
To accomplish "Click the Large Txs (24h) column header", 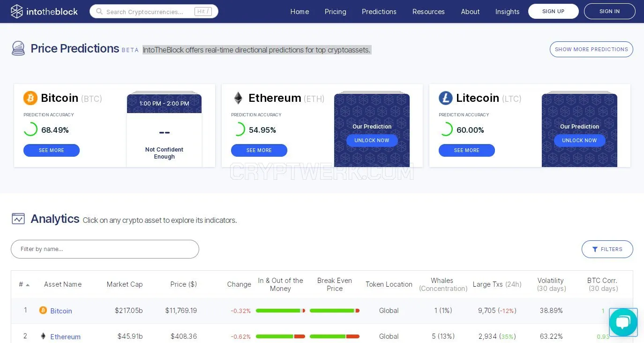I will coord(497,284).
